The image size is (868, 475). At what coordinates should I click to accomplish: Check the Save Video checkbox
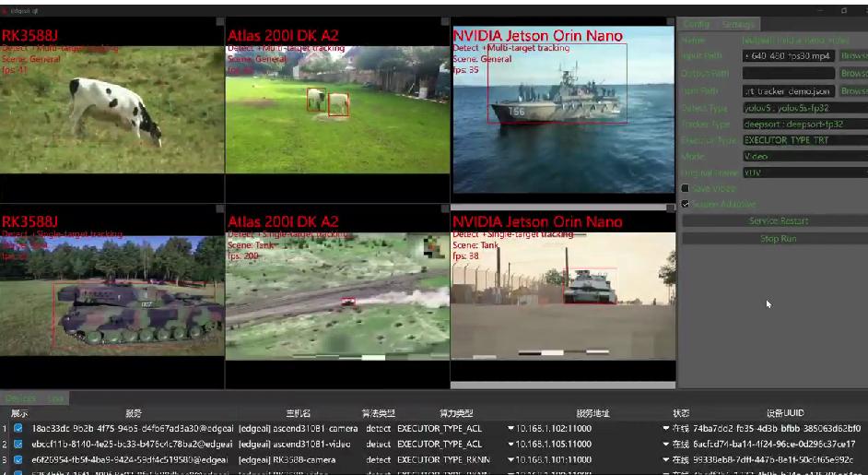[685, 188]
